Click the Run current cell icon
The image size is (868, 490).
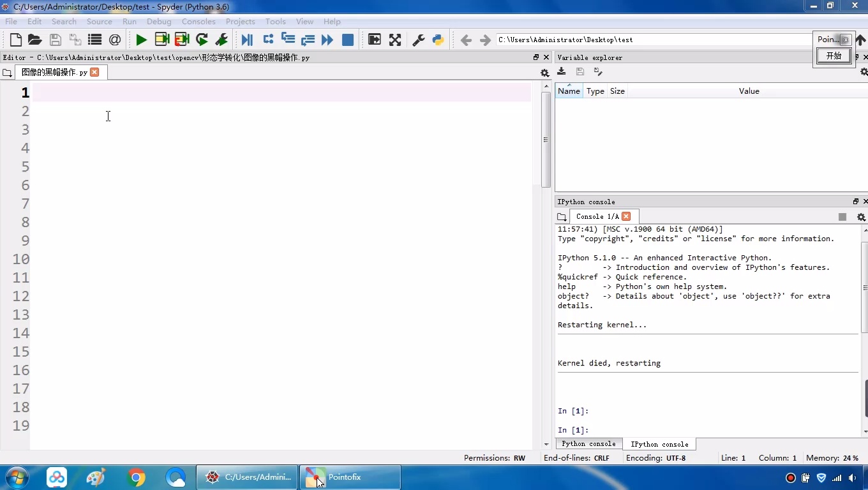click(162, 40)
